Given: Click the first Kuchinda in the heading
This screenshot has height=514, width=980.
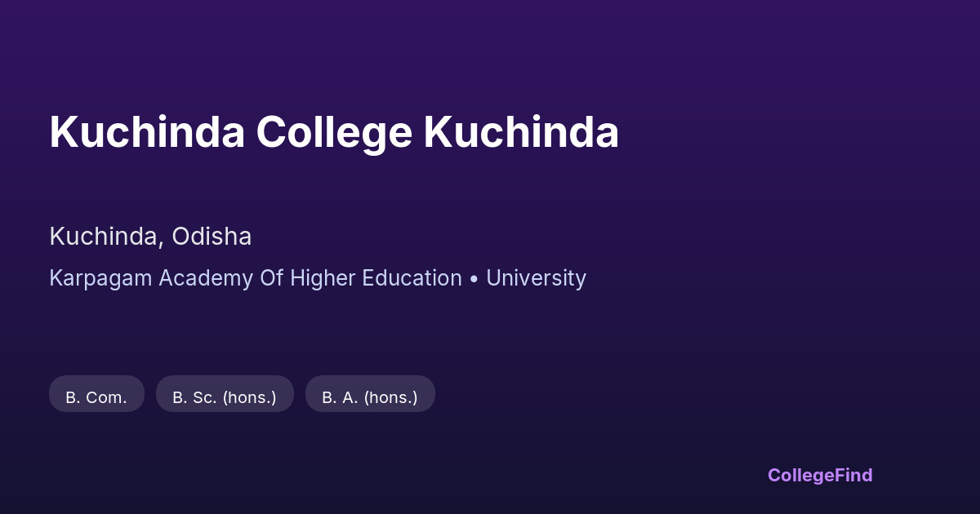Looking at the screenshot, I should [147, 132].
